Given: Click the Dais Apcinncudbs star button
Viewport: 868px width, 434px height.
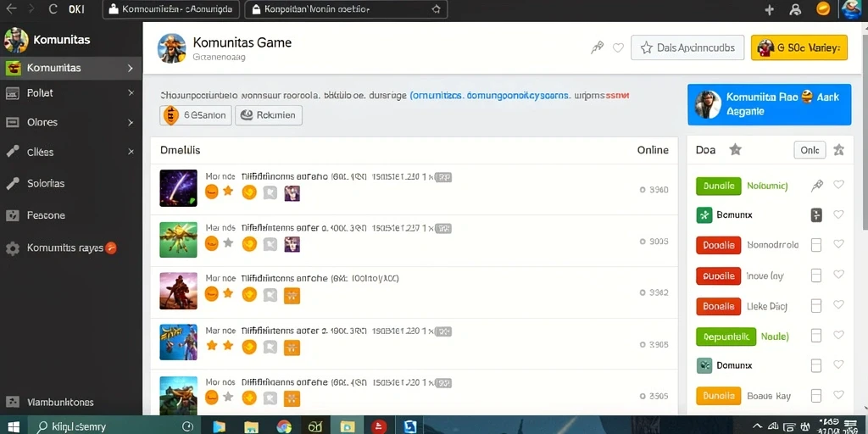Looking at the screenshot, I should (687, 48).
